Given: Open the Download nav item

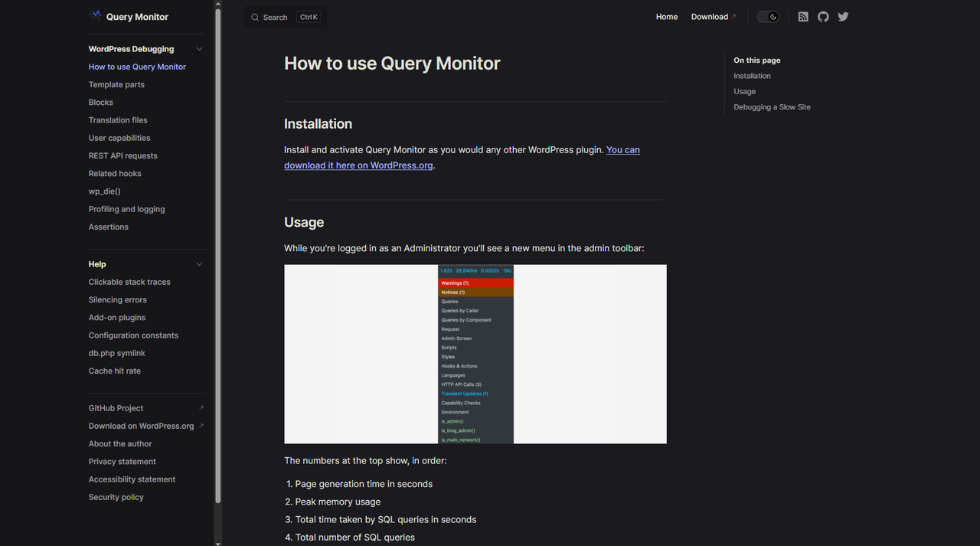Looking at the screenshot, I should [713, 17].
